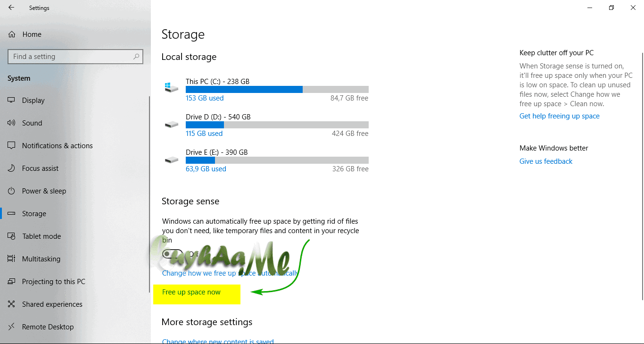The image size is (644, 344).
Task: Toggle the Storage sense switch
Action: 173,254
